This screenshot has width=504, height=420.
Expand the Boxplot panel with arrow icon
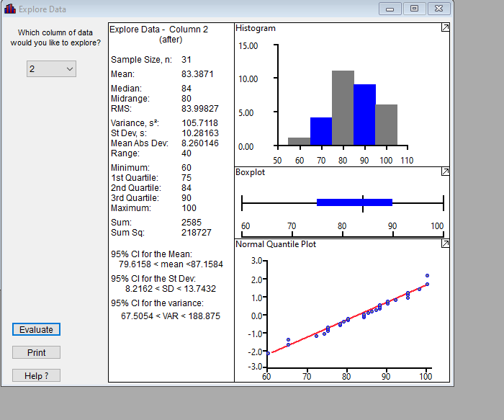pyautogui.click(x=445, y=171)
